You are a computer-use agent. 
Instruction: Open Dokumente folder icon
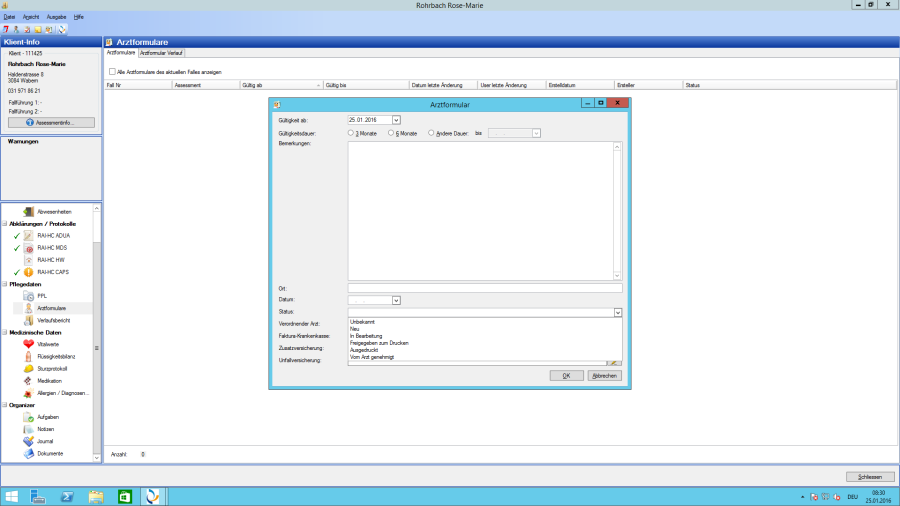[28, 453]
